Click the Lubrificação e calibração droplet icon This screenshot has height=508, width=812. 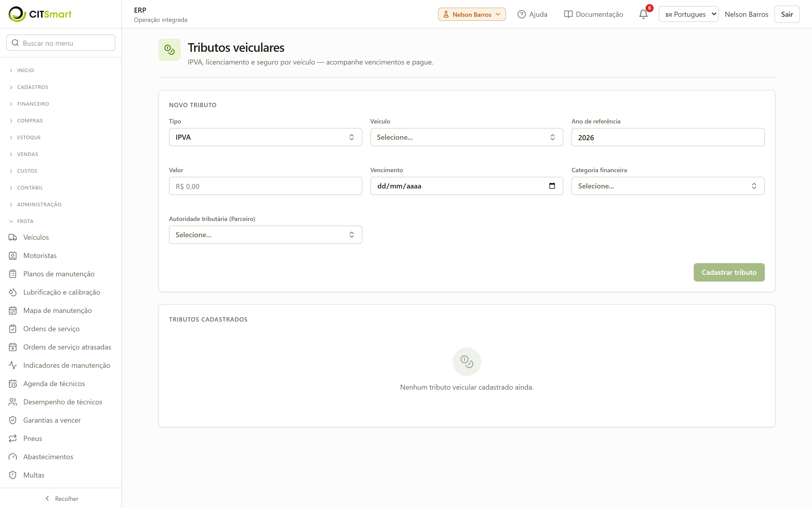click(x=13, y=292)
